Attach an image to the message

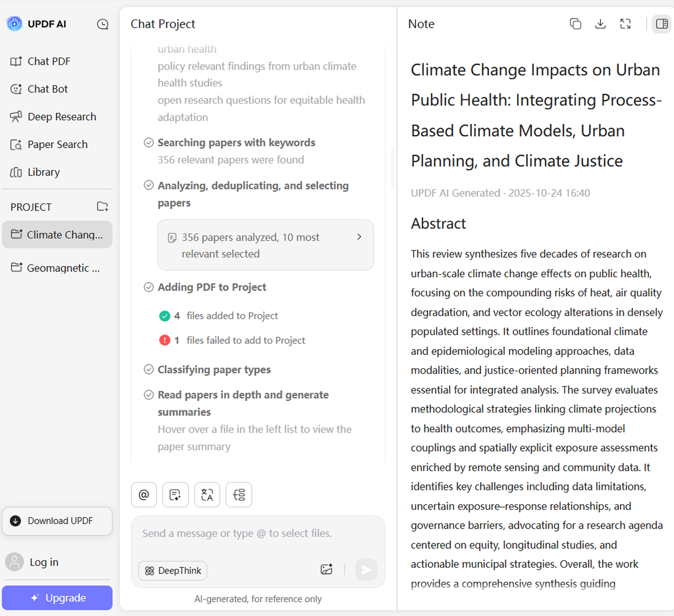[x=327, y=570]
